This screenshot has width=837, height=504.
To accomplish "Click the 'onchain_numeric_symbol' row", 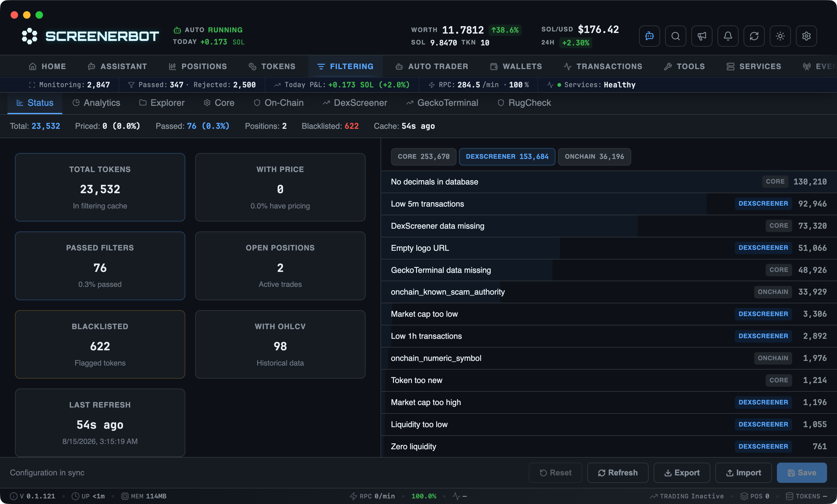I will (x=609, y=358).
